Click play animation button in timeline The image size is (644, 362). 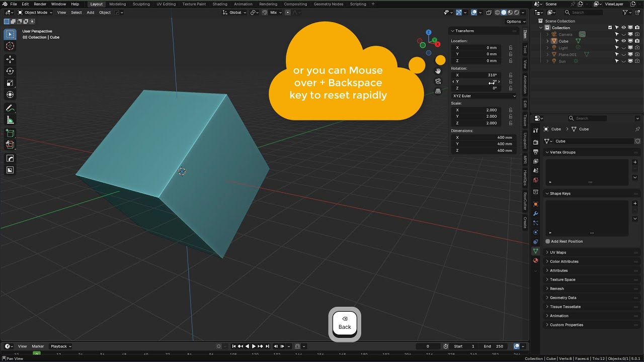click(254, 346)
